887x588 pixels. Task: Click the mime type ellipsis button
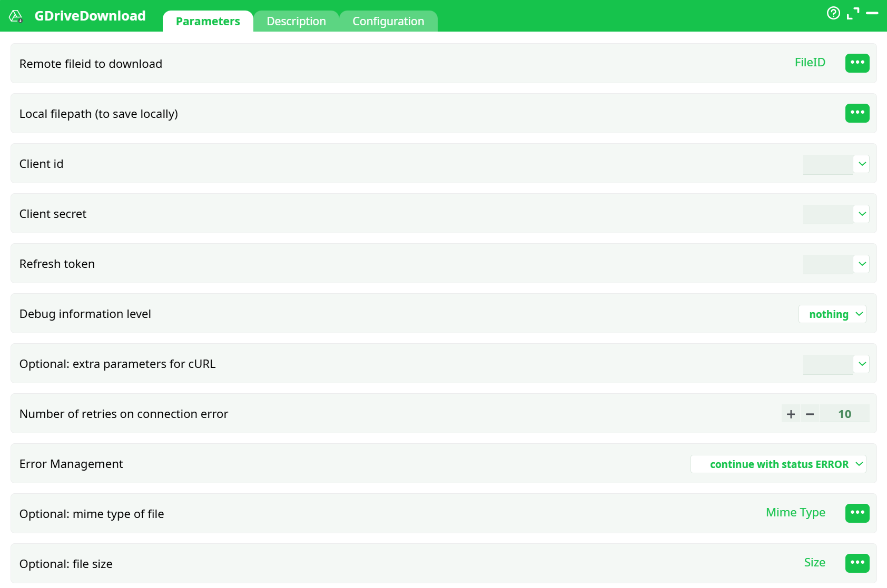(x=857, y=513)
